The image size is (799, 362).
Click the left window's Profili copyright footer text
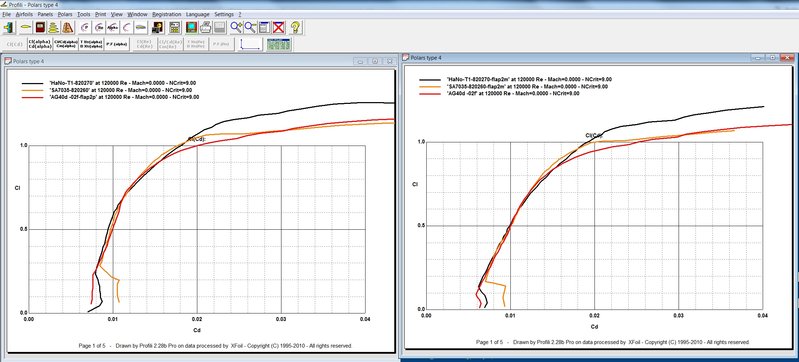point(215,346)
